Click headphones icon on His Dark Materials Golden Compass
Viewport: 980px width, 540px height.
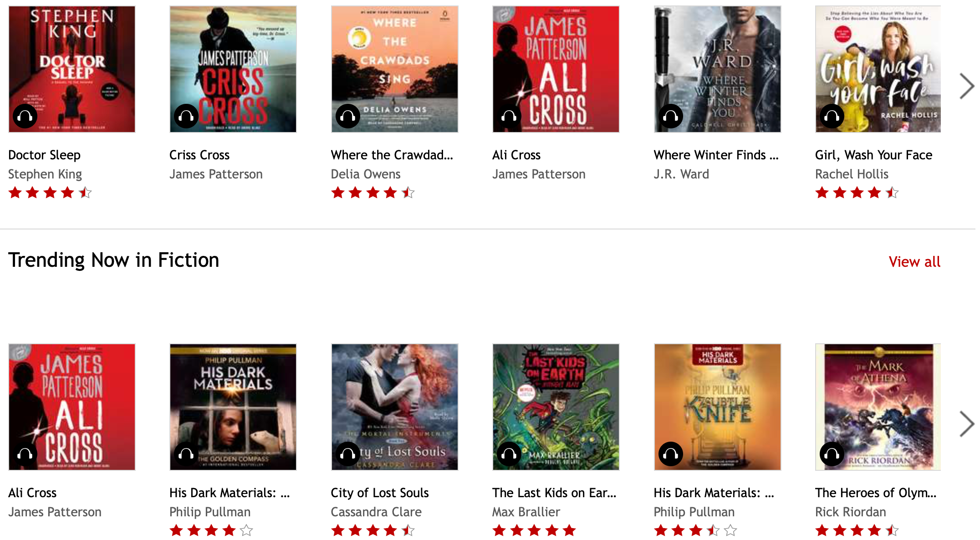click(186, 454)
